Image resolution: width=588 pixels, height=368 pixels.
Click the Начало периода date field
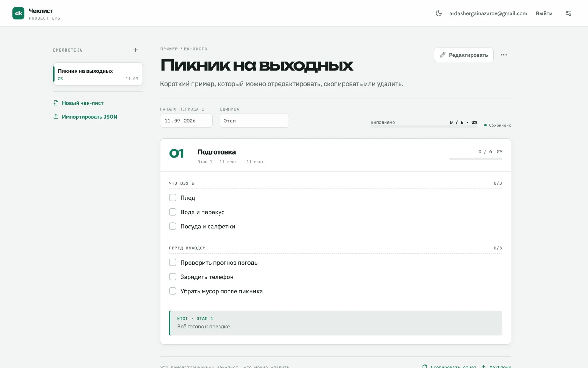tap(186, 121)
